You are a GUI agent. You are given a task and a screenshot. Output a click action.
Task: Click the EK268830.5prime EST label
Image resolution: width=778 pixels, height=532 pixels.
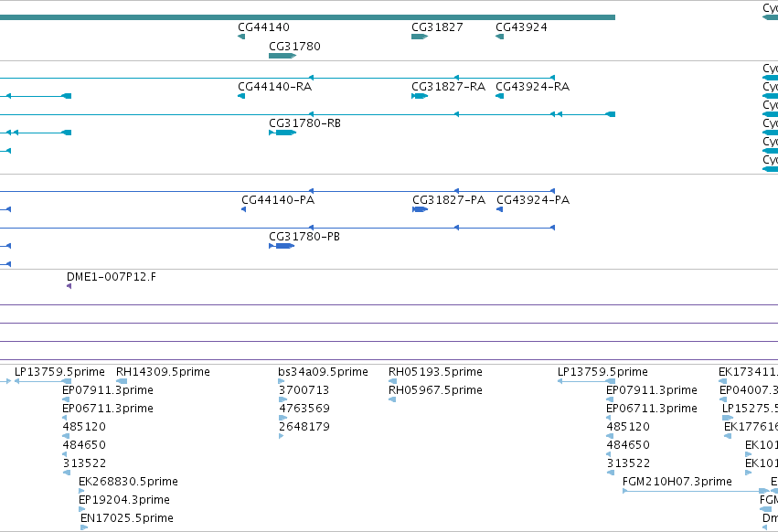pyautogui.click(x=128, y=482)
